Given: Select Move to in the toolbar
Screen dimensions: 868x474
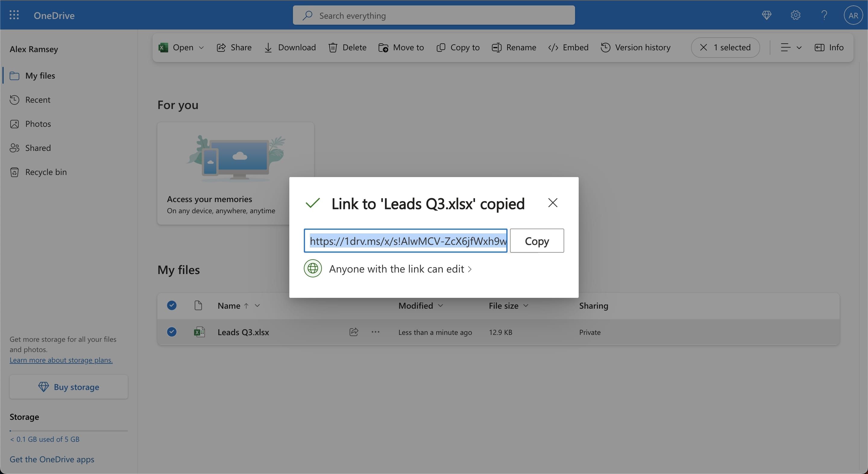Looking at the screenshot, I should [401, 48].
